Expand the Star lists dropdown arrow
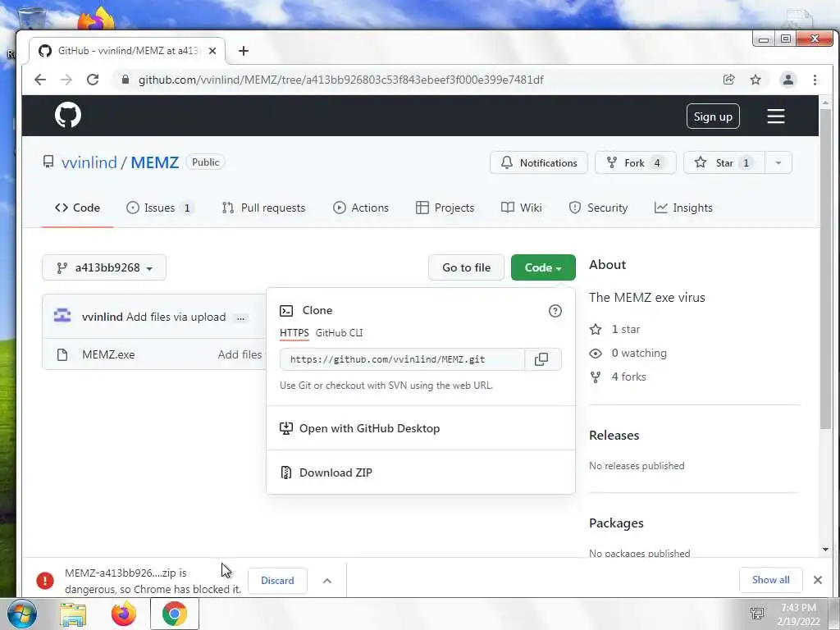This screenshot has width=840, height=630. (x=778, y=163)
